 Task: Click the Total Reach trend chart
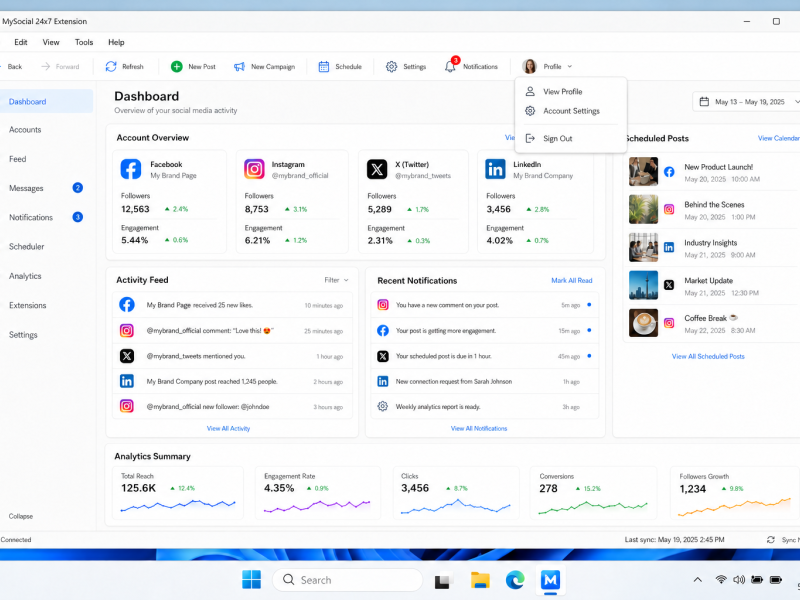(178, 505)
